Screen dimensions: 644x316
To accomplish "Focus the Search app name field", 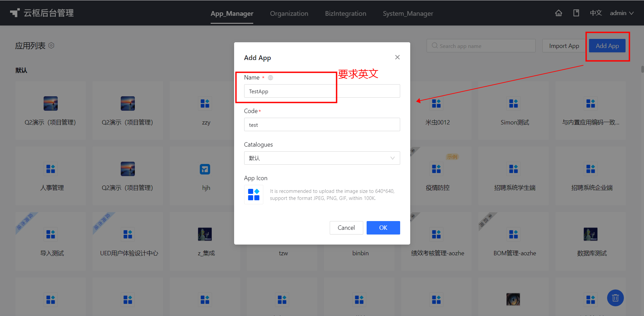I will 481,46.
